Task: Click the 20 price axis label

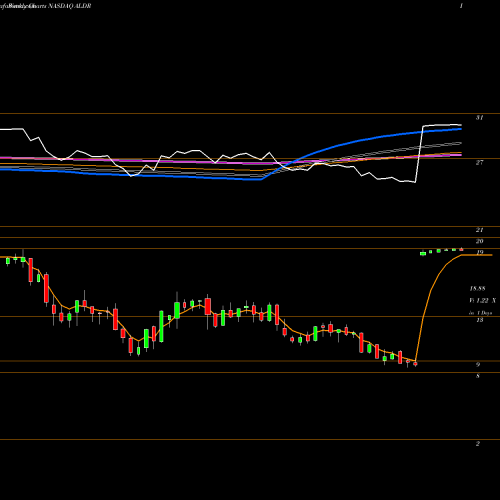Action: (479, 241)
